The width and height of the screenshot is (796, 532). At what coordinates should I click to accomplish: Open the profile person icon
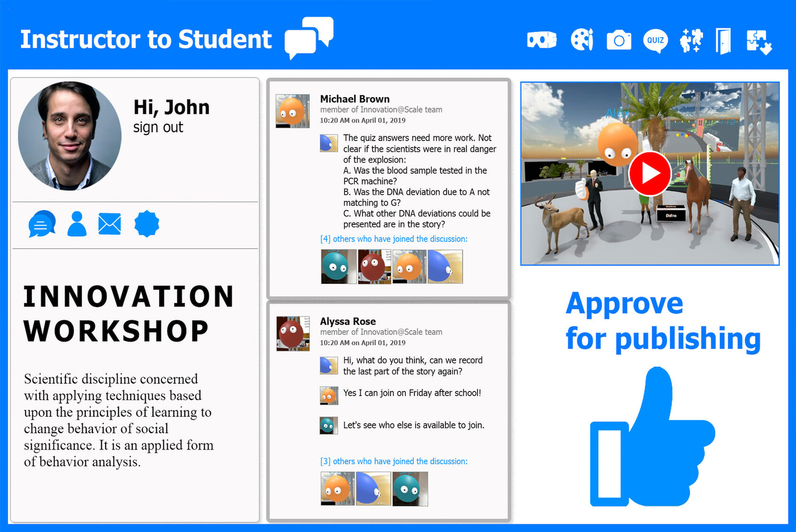(x=77, y=224)
